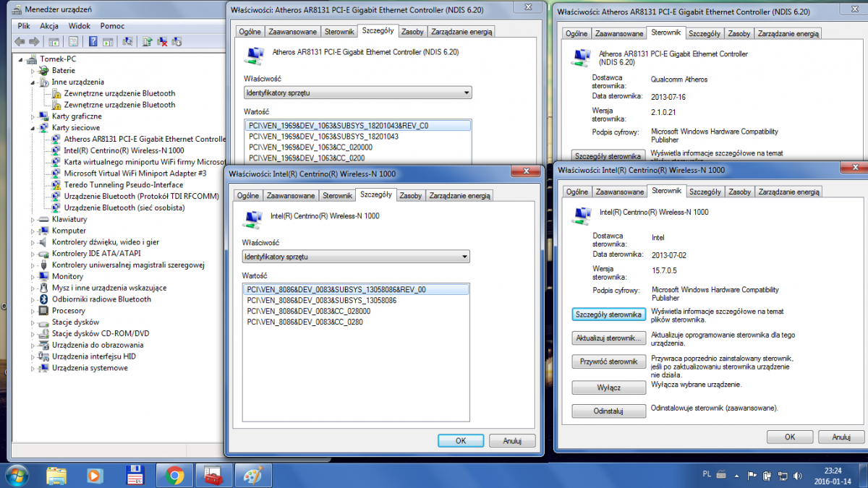Open the Widok menu
Image resolution: width=868 pixels, height=488 pixels.
point(80,25)
